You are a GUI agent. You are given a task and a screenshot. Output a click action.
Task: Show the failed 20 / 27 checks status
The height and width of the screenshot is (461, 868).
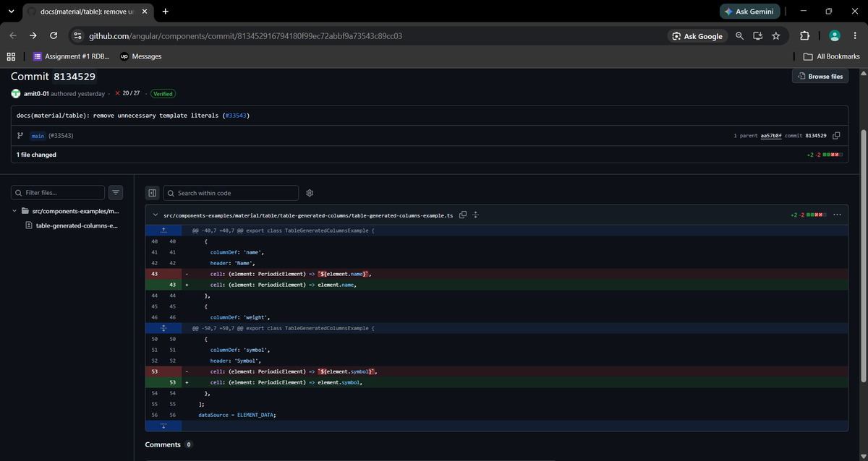(x=127, y=93)
